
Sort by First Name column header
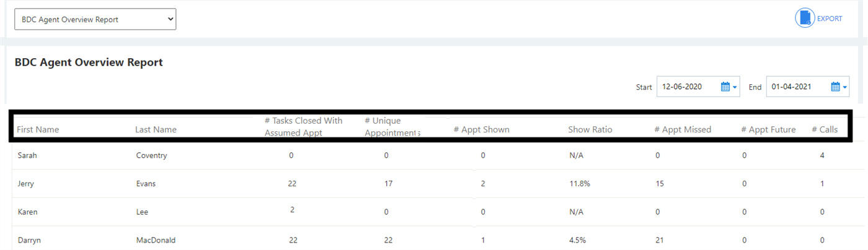point(38,130)
